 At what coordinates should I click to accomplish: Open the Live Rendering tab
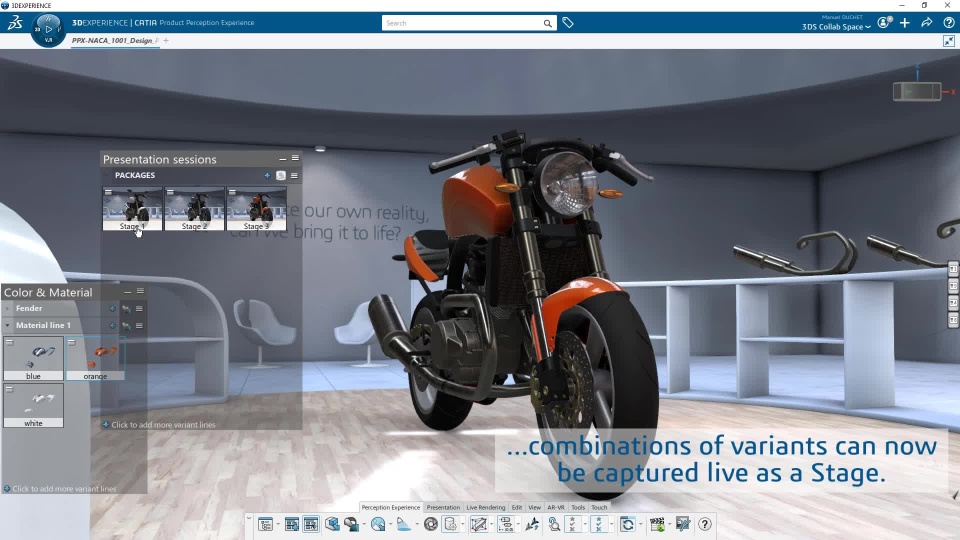pos(486,508)
